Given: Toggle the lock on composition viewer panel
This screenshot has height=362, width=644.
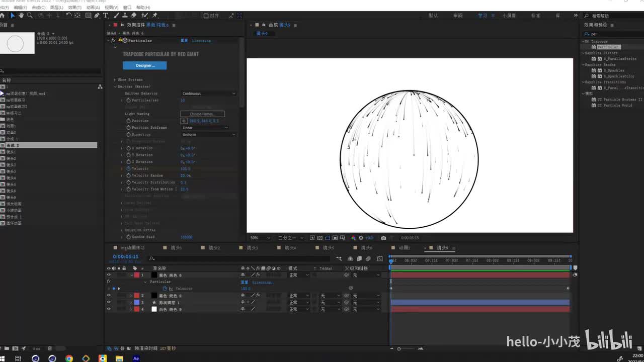Looking at the screenshot, I should tap(264, 25).
